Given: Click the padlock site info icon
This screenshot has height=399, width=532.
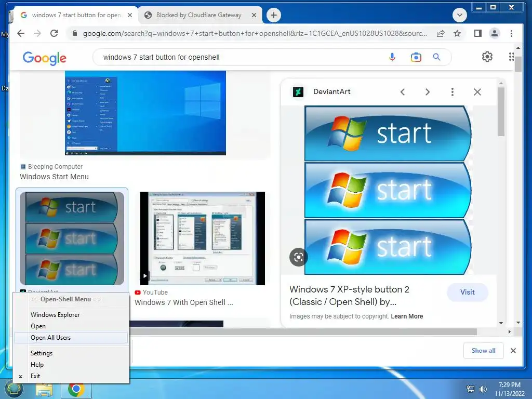Looking at the screenshot, I should tap(75, 33).
